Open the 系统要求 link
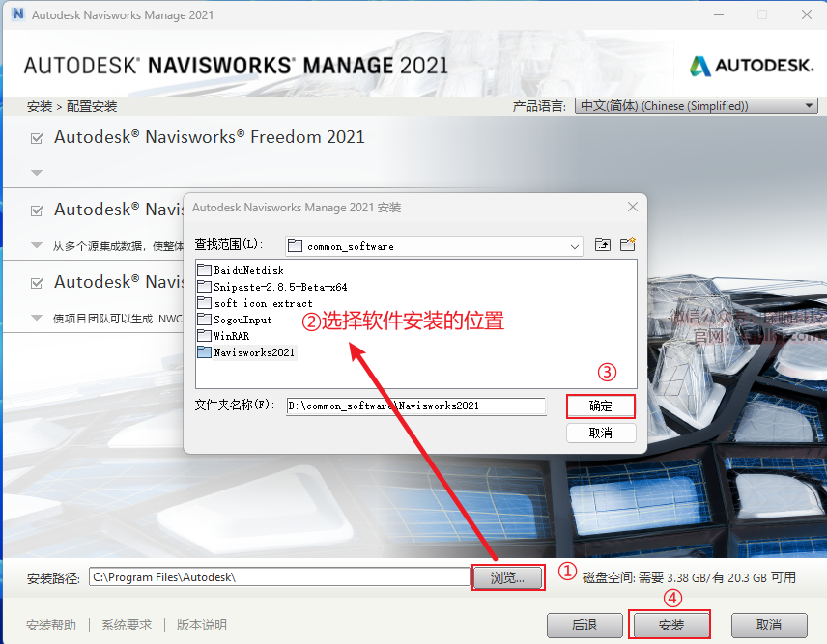827x644 pixels. pyautogui.click(x=127, y=625)
